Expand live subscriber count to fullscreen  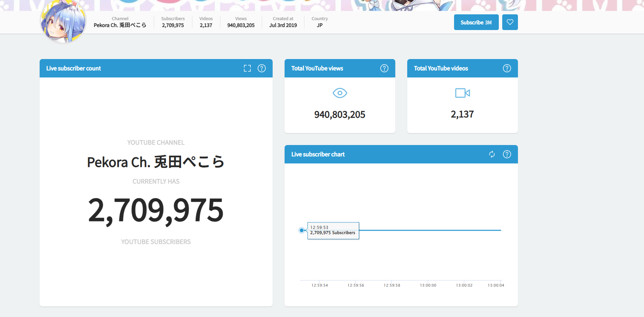pyautogui.click(x=247, y=68)
